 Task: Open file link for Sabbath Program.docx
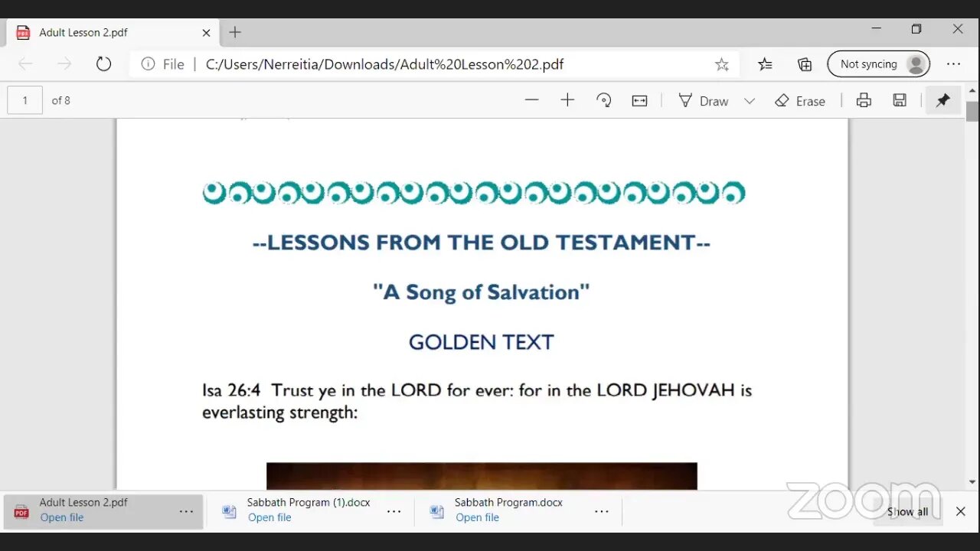click(x=477, y=517)
